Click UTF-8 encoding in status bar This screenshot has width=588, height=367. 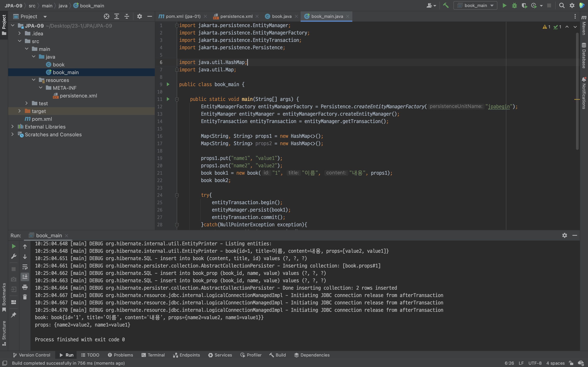[x=535, y=363]
